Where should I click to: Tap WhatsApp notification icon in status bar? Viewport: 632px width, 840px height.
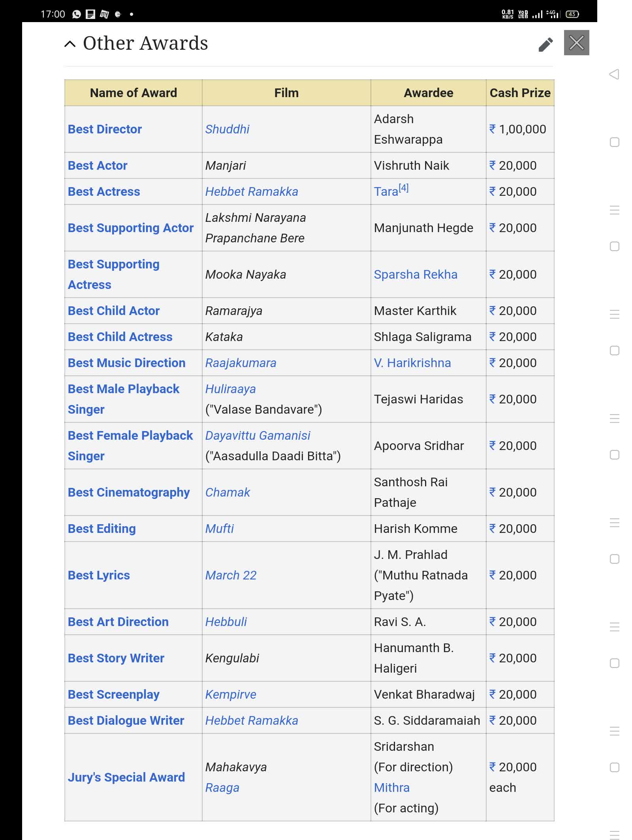tap(77, 14)
